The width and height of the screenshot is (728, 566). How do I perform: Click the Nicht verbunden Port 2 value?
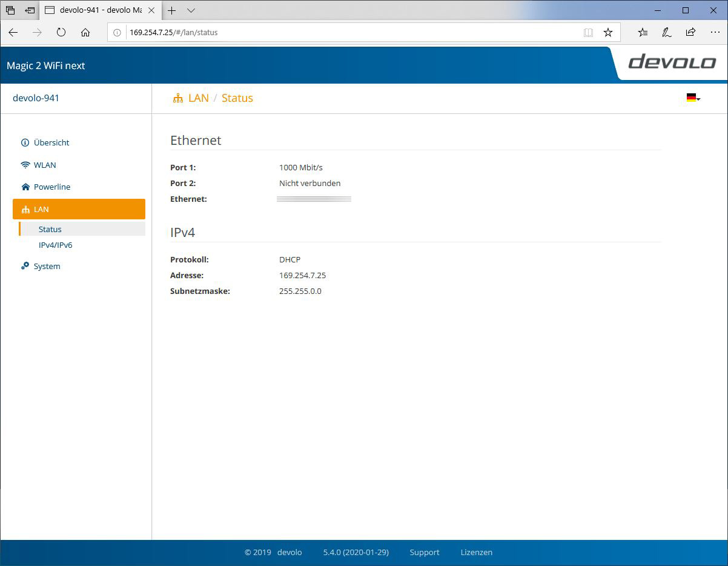[309, 183]
